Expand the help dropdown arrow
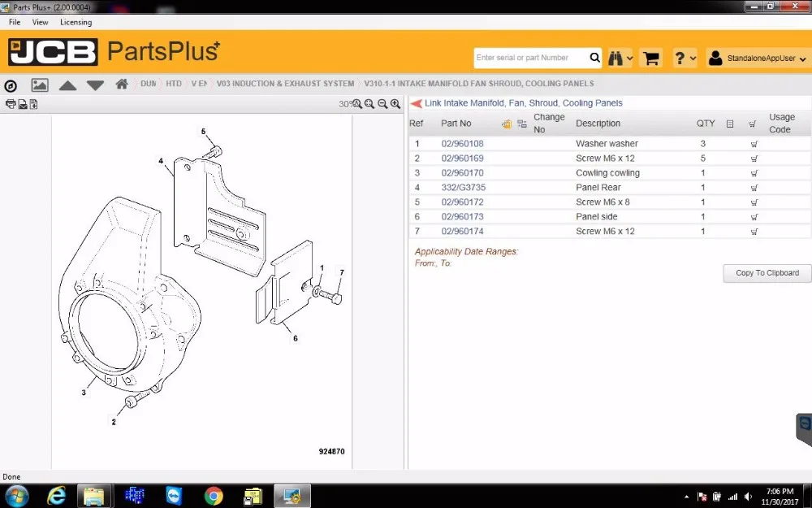 click(x=693, y=59)
